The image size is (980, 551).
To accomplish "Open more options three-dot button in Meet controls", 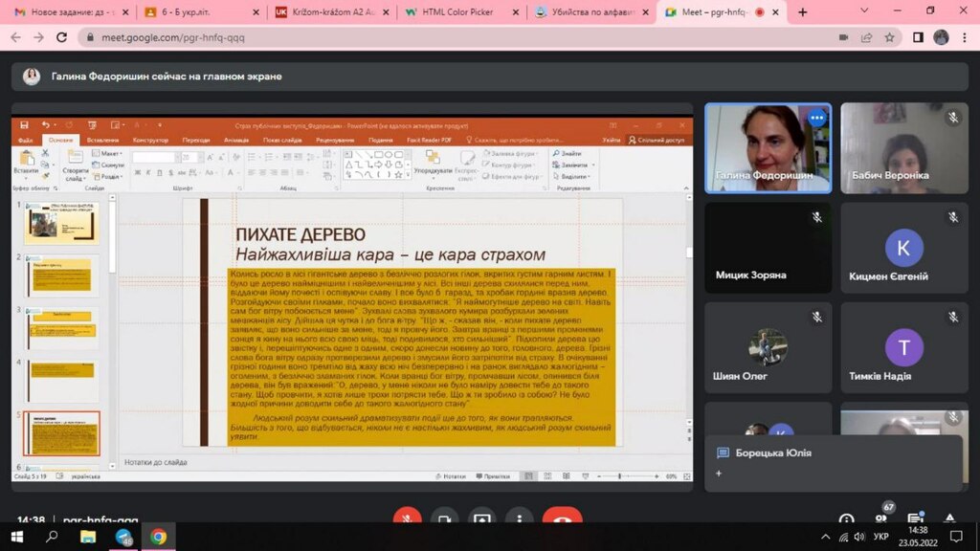I will click(x=519, y=519).
